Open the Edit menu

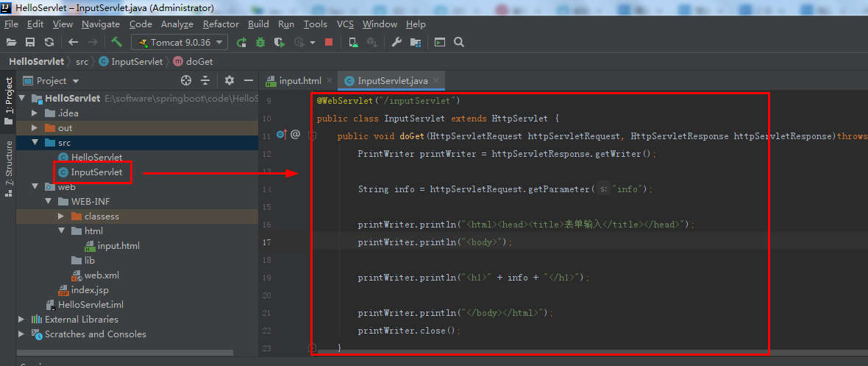pyautogui.click(x=35, y=24)
